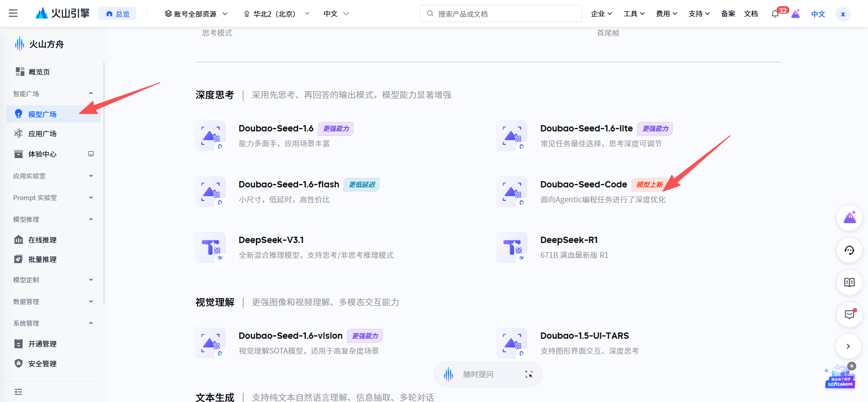Click the 火山引擎 logo
The width and height of the screenshot is (868, 402).
(62, 14)
